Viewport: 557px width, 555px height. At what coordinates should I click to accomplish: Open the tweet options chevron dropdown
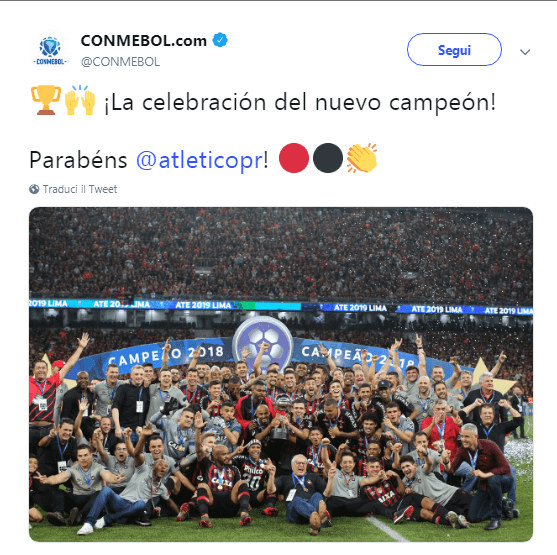525,52
